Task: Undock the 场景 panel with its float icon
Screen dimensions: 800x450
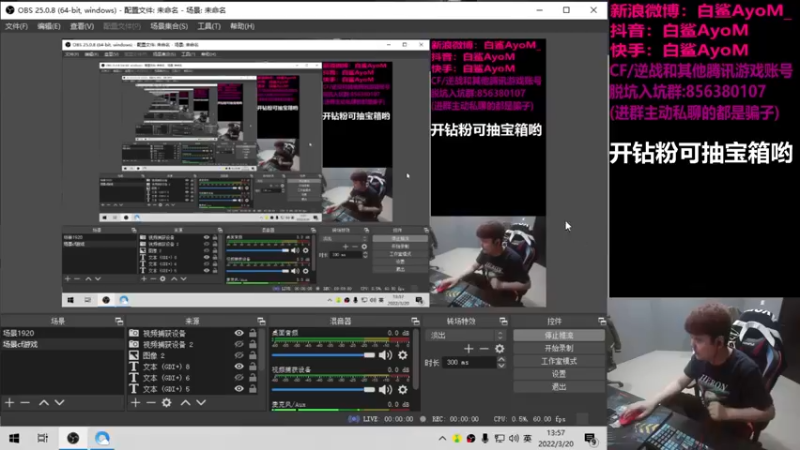Action: pos(119,321)
